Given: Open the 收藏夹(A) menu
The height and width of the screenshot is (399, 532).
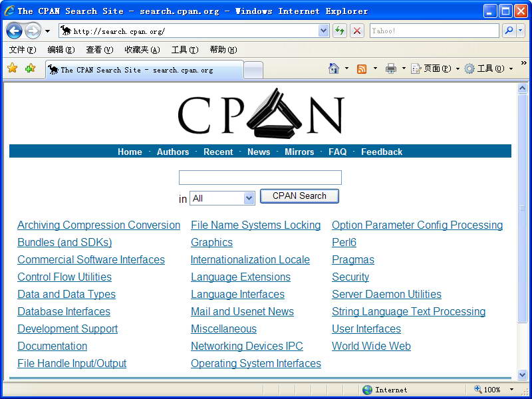Looking at the screenshot, I should click(142, 50).
